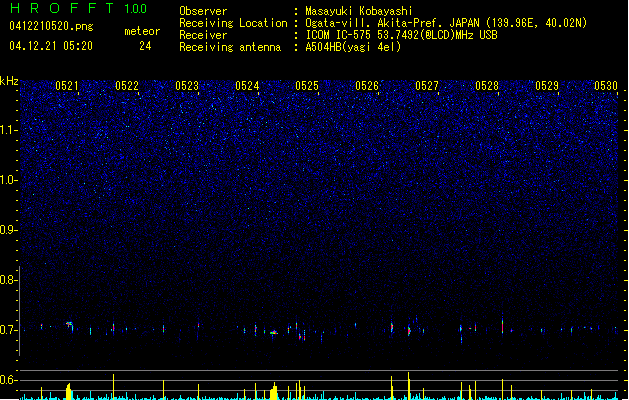Viewport: 629px width, 400px height.
Task: Click the HROFFT title text
Action: 62,8
